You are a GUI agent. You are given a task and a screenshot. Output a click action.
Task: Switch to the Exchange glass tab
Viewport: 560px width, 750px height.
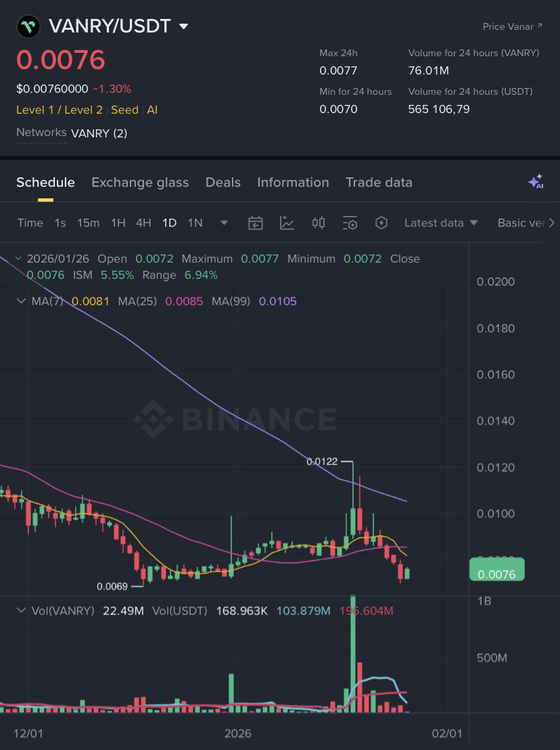click(x=140, y=182)
